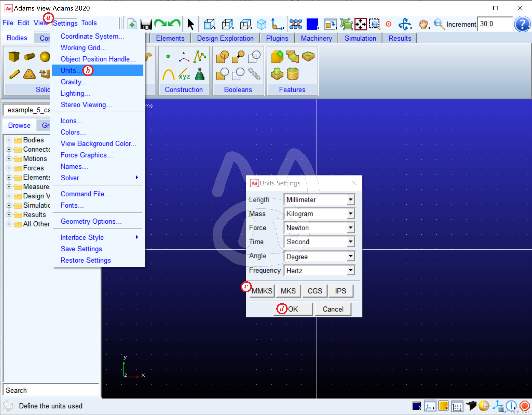Image resolution: width=532 pixels, height=415 pixels.
Task: Choose Gravity... from the Settings menu
Action: click(x=74, y=82)
